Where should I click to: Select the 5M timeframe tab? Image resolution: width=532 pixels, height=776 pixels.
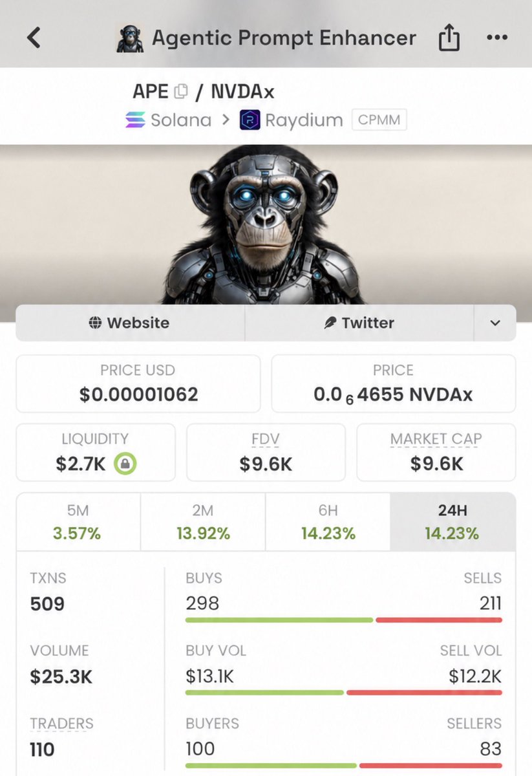78,523
